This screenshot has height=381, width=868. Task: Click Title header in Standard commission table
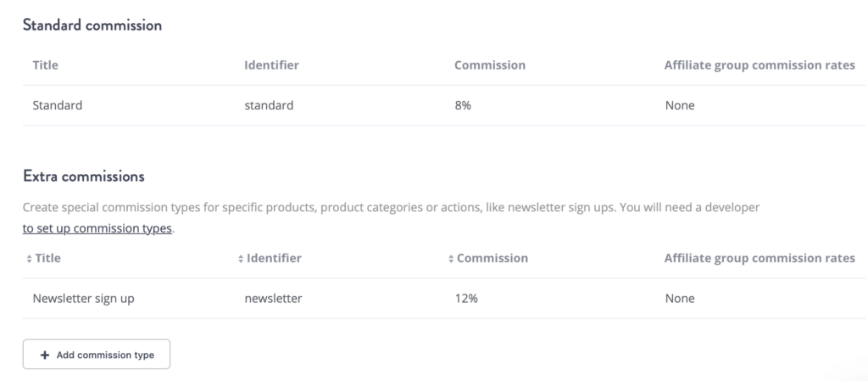(x=45, y=65)
